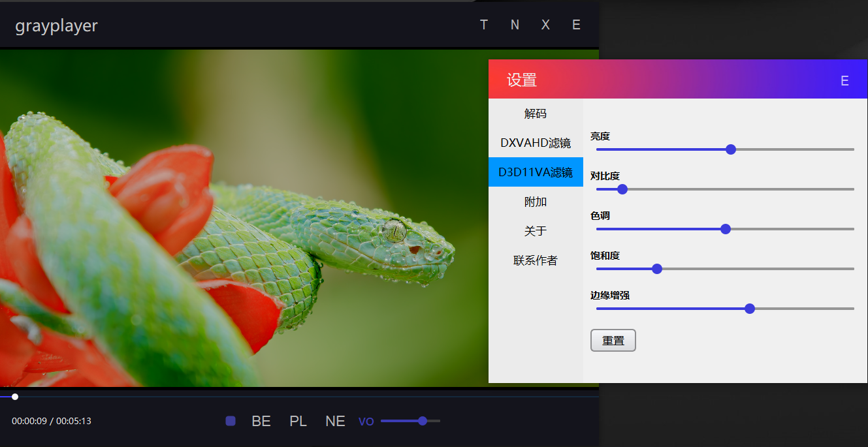Click the 饱和度 saturation slider handle
The image size is (868, 447).
click(656, 268)
